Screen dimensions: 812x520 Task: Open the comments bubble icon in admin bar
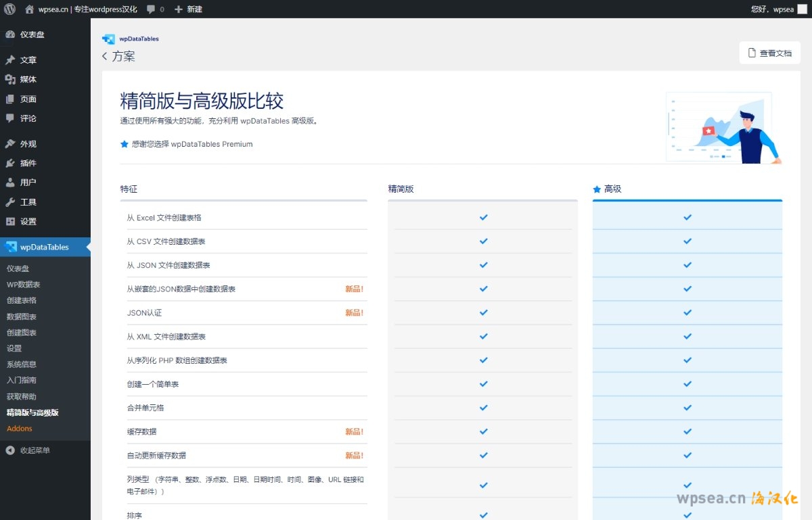coord(150,9)
